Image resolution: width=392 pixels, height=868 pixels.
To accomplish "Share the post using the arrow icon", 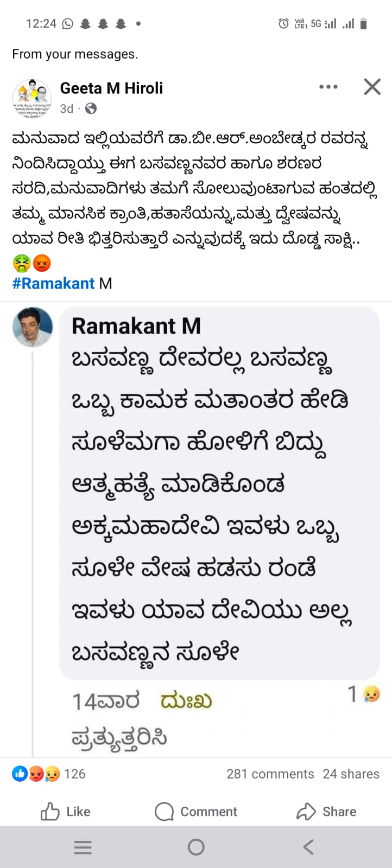I will tap(326, 812).
